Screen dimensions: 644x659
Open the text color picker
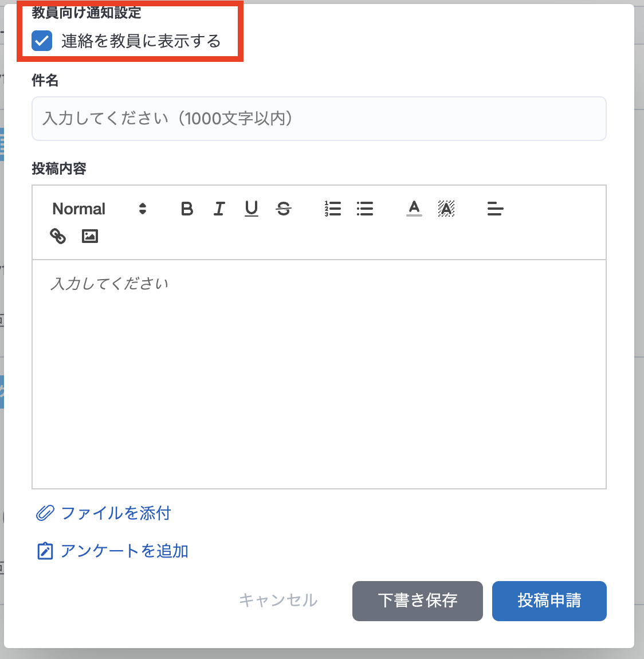[414, 209]
